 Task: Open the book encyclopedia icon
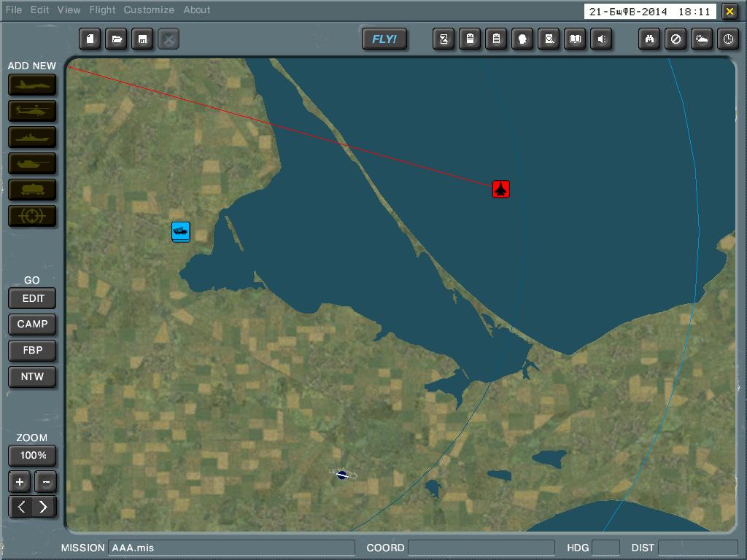(x=575, y=39)
